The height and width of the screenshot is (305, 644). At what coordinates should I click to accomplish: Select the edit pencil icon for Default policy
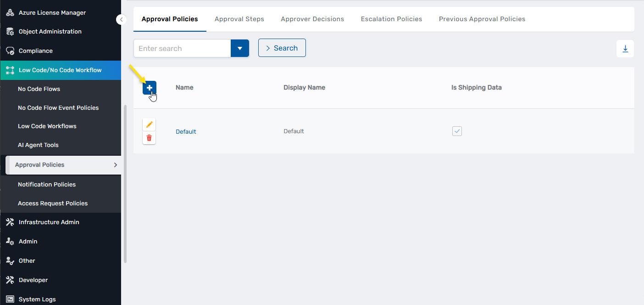coord(149,124)
